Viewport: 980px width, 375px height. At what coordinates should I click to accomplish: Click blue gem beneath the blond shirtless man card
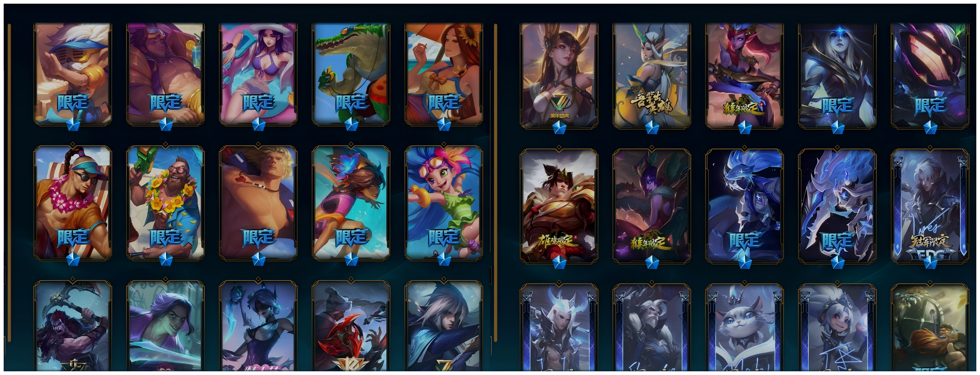pos(258,259)
